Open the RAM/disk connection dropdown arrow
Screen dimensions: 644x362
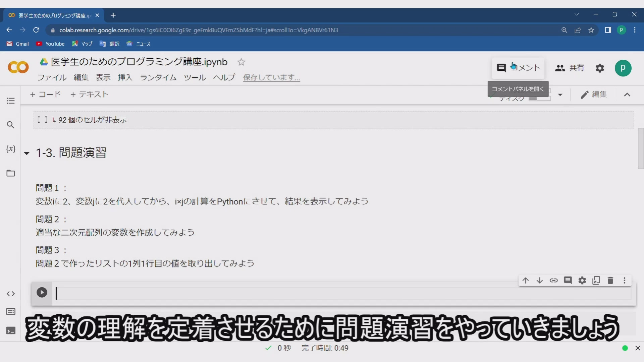(560, 95)
